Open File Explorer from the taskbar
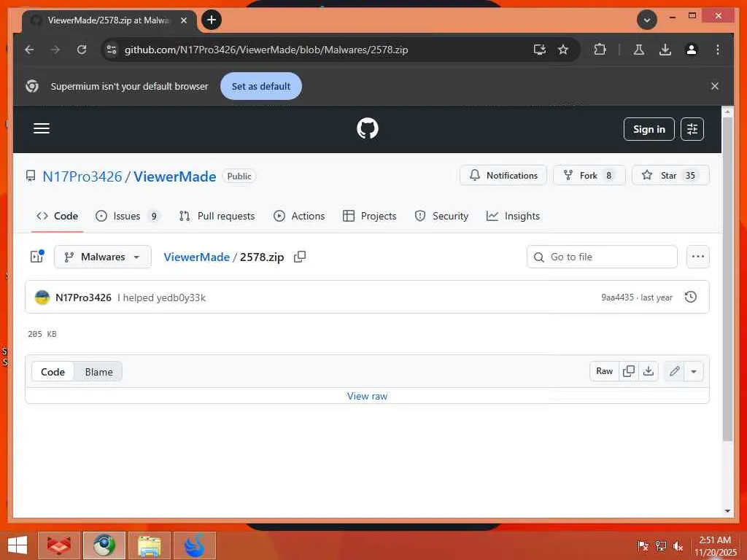This screenshot has height=560, width=747. [150, 545]
